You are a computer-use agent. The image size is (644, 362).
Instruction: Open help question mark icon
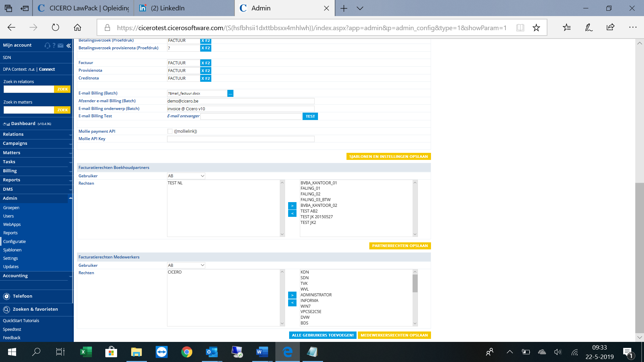54,45
